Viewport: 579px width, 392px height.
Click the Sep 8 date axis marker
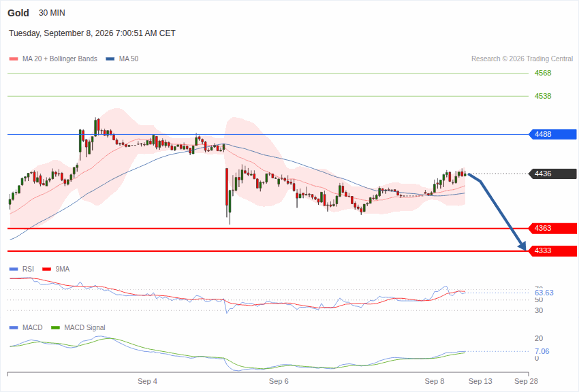(435, 381)
